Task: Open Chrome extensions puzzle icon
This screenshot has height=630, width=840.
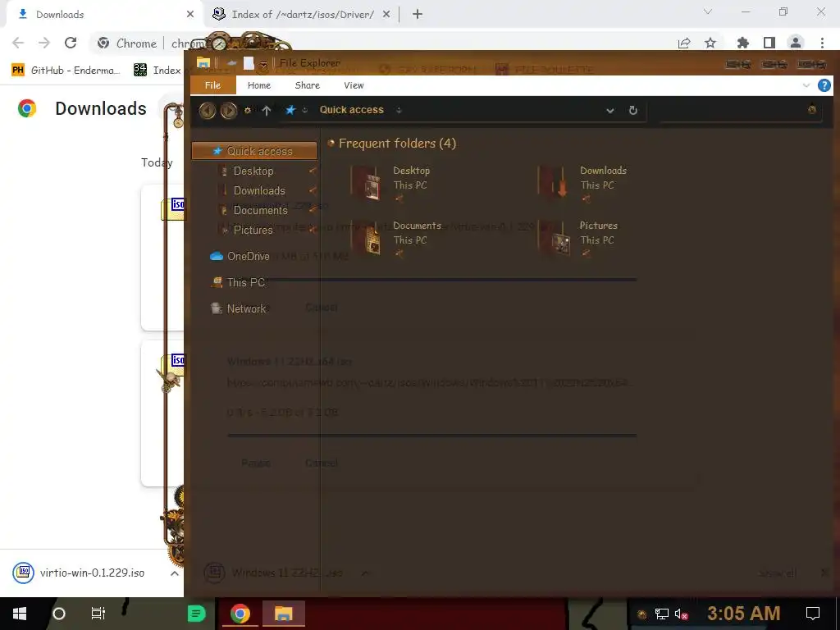Action: click(x=742, y=43)
